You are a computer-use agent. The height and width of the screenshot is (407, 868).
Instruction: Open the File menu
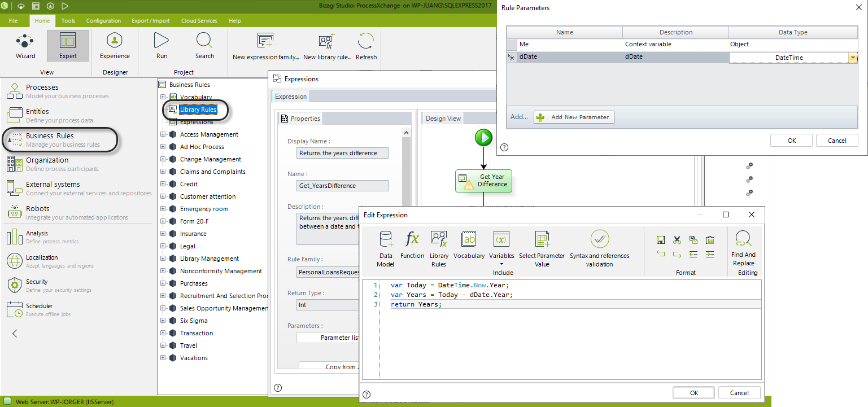[13, 21]
